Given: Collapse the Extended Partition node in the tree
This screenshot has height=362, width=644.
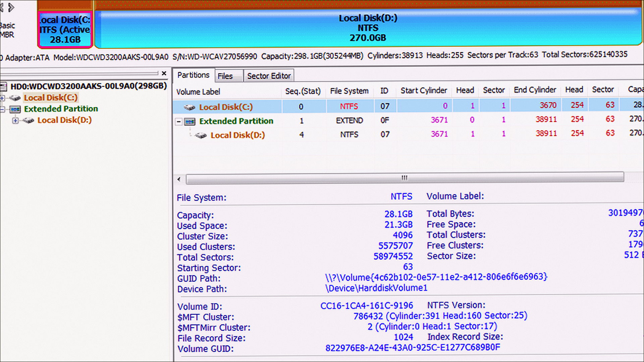Looking at the screenshot, I should point(2,109).
